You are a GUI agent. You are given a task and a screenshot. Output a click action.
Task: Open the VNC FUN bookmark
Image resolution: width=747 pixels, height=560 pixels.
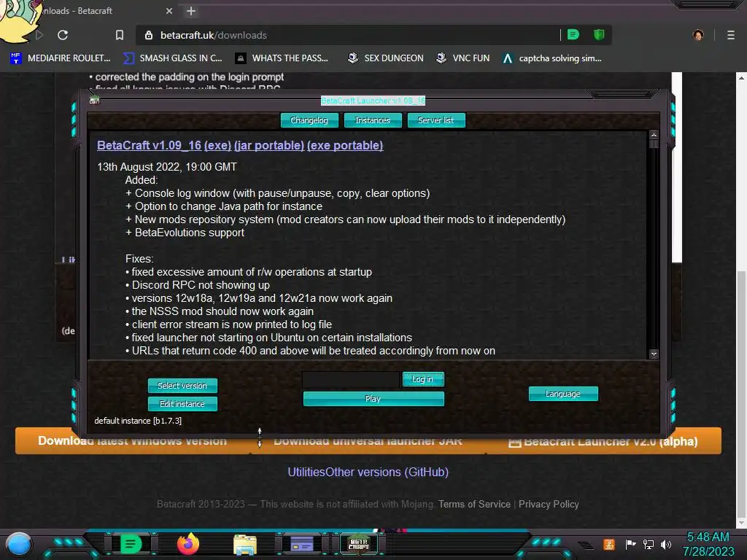click(x=463, y=58)
